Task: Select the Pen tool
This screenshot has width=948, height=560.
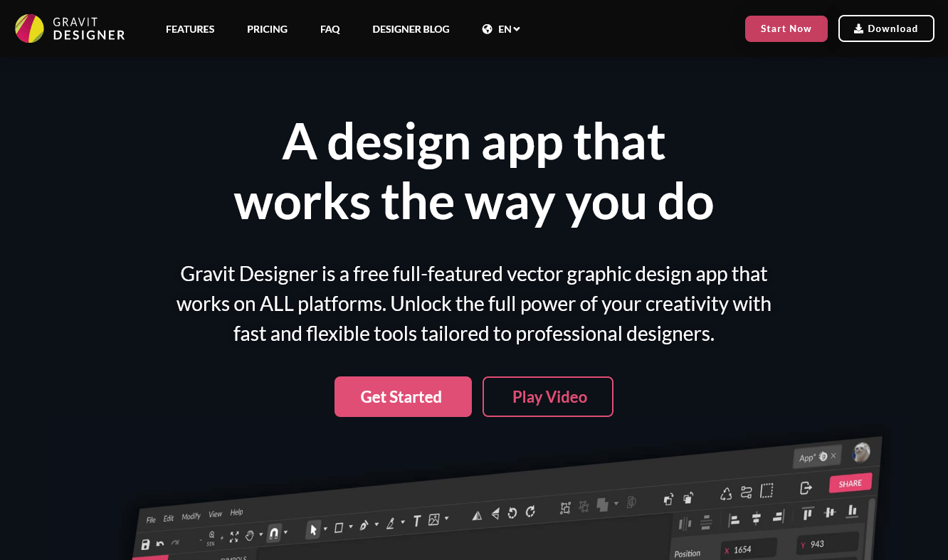Action: tap(364, 525)
